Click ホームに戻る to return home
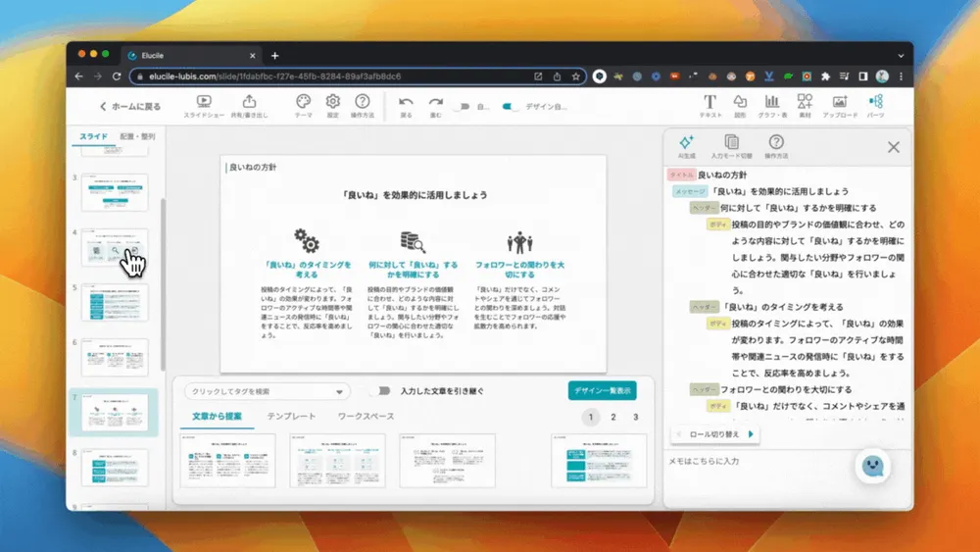Image resolution: width=980 pixels, height=552 pixels. coord(130,106)
